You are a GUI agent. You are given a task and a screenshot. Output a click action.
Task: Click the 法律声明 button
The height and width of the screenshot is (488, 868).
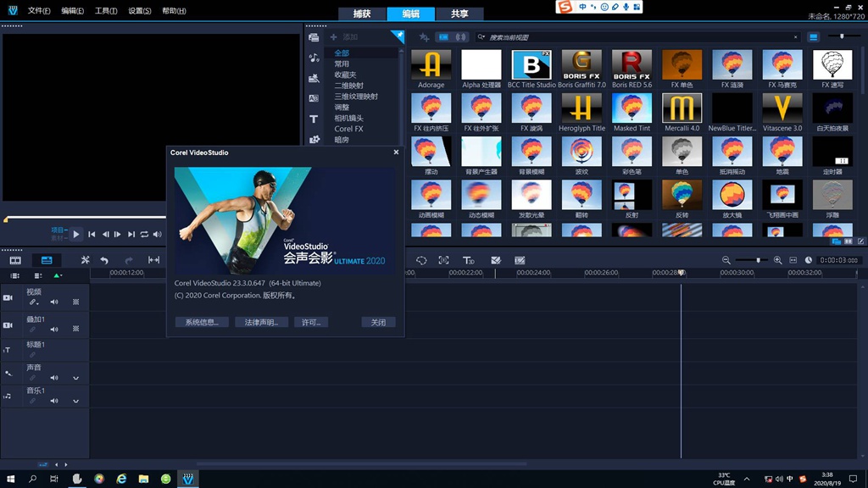click(261, 322)
